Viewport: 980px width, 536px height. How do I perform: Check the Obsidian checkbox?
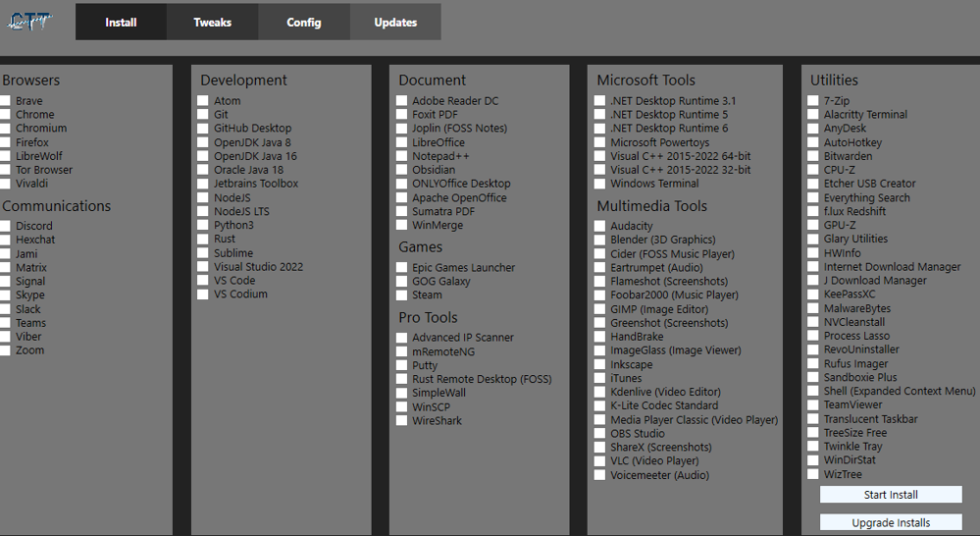coord(402,170)
